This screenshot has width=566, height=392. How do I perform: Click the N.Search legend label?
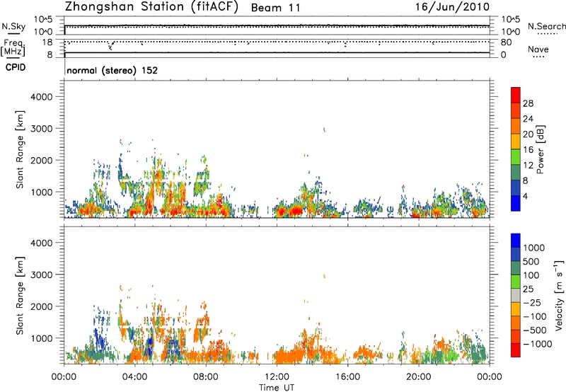[546, 26]
